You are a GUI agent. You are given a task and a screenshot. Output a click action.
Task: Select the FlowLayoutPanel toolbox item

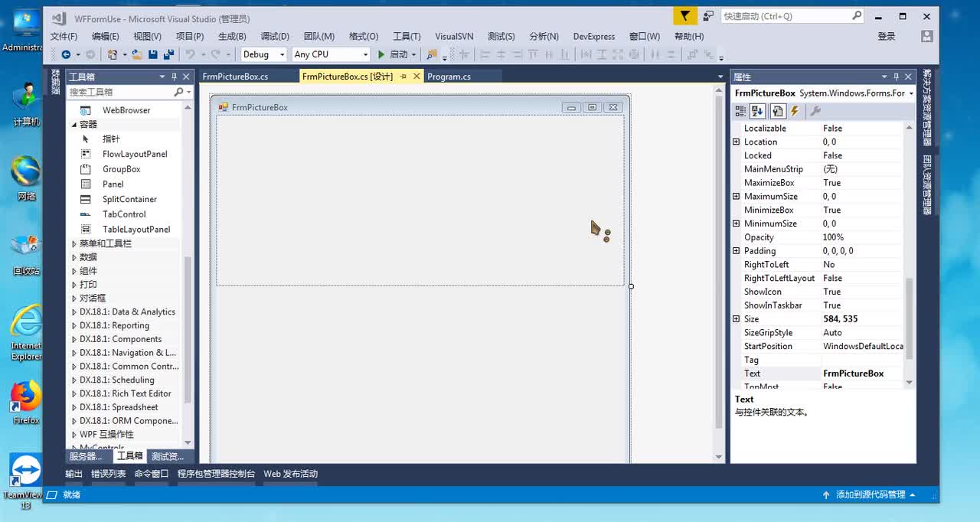135,154
